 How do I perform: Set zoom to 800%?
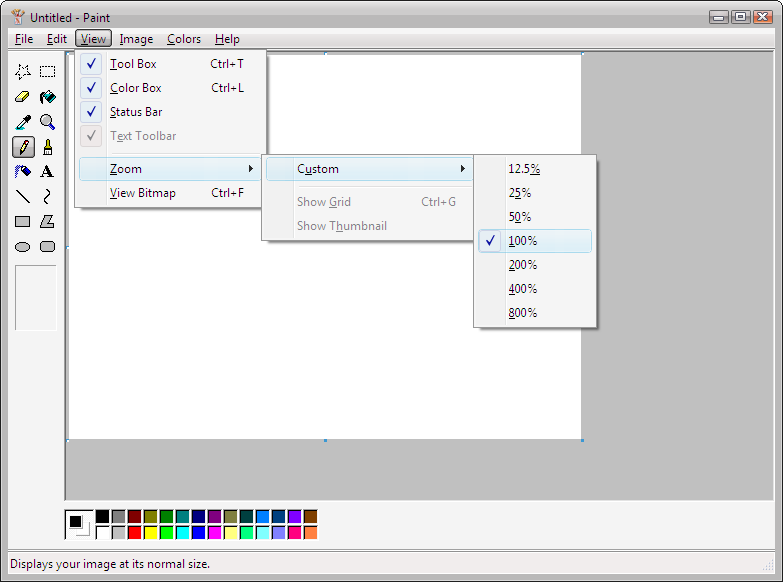pos(535,313)
